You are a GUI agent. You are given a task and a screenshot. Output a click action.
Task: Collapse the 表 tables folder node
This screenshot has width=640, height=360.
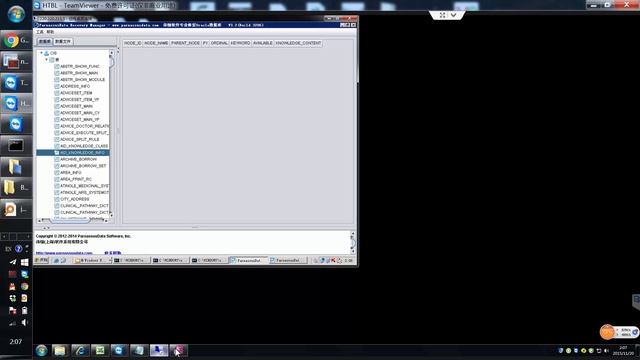[47, 60]
